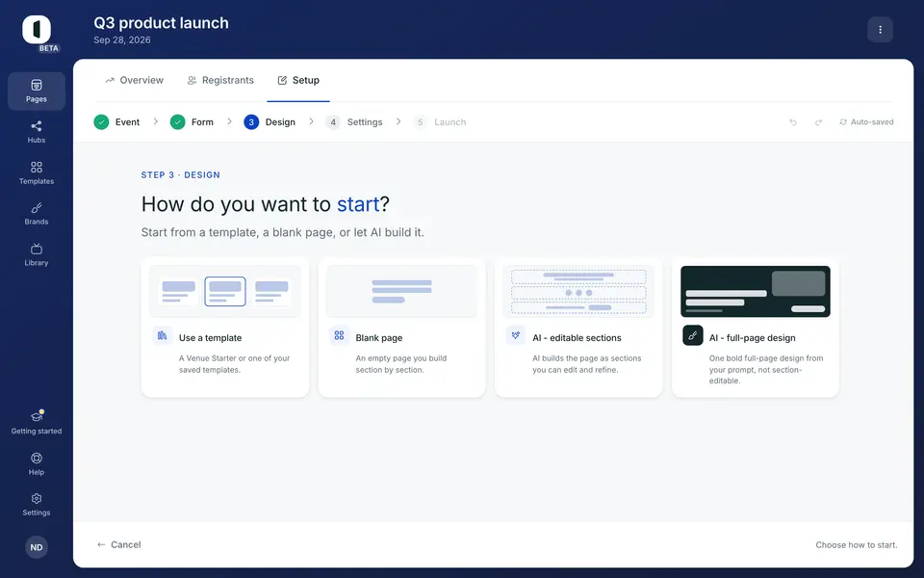Switch to the Overview tab
The width and height of the screenshot is (924, 578).
135,80
